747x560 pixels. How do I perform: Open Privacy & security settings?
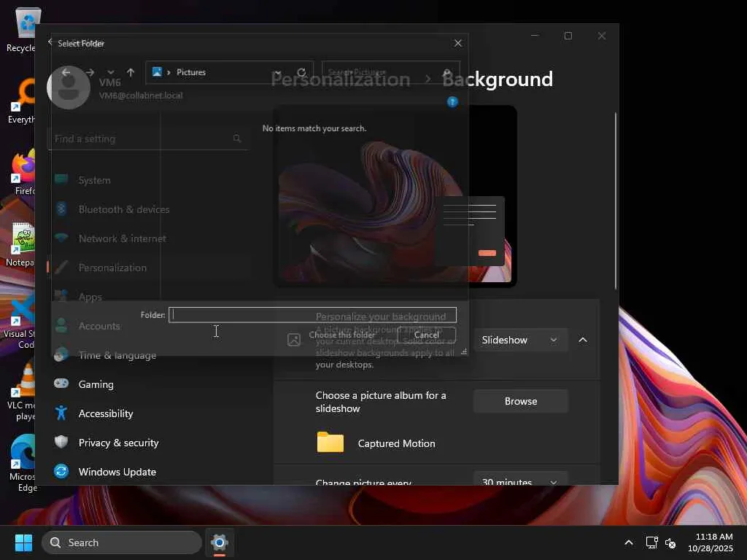tap(118, 443)
